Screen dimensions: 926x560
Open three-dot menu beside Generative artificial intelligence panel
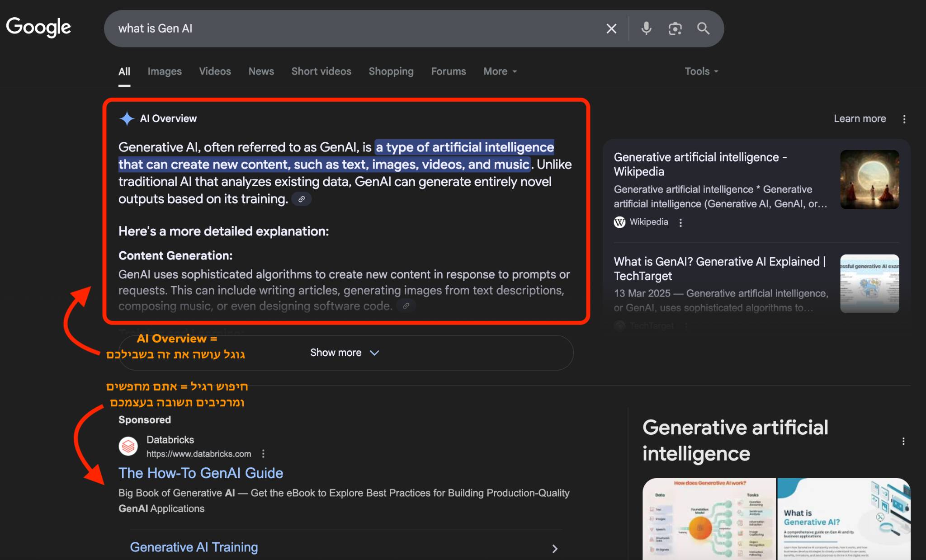coord(903,441)
